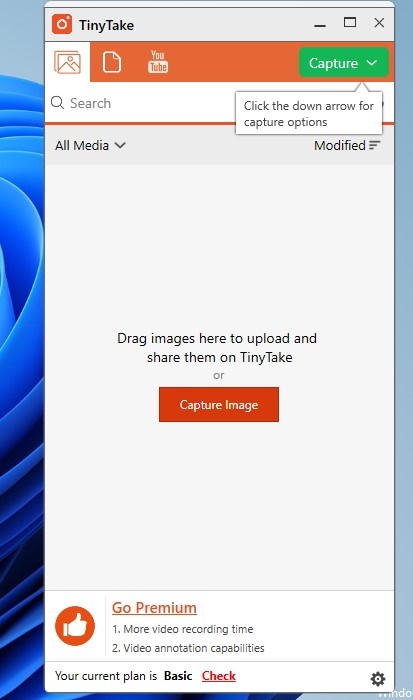This screenshot has width=413, height=700.
Task: Click the sort lines icon beside Modified
Action: (375, 145)
